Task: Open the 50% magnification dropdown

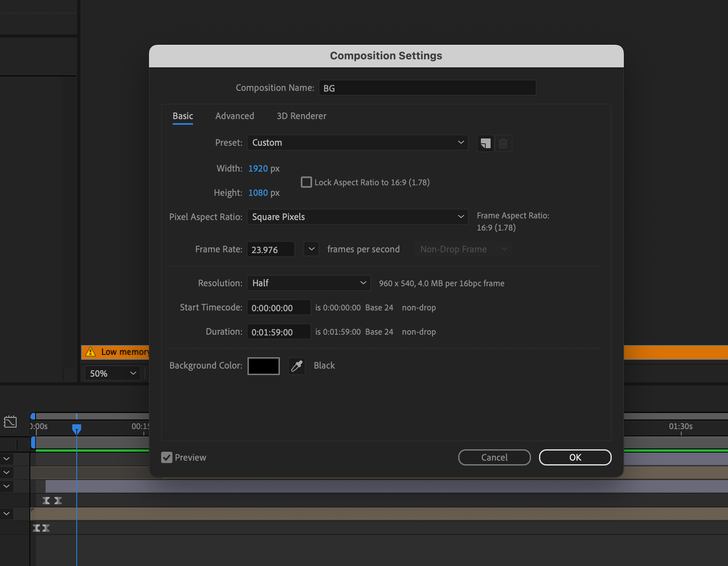Action: [112, 373]
